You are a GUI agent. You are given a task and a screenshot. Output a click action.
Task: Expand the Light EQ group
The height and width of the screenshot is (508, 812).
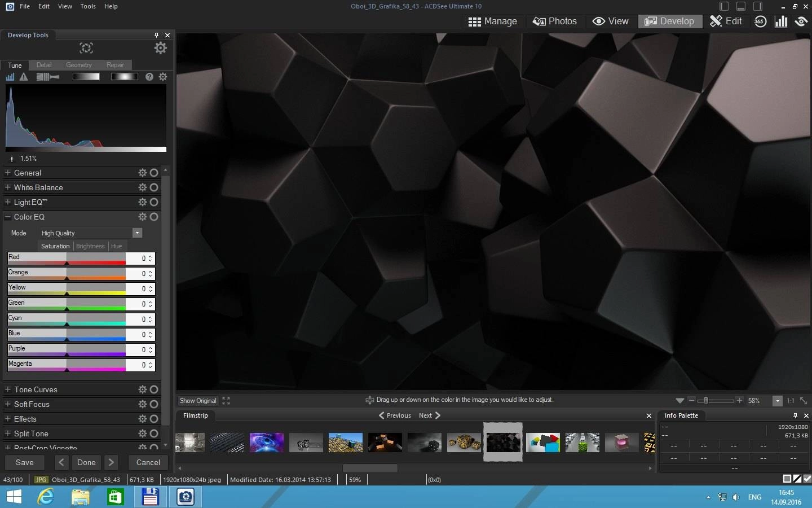point(8,202)
